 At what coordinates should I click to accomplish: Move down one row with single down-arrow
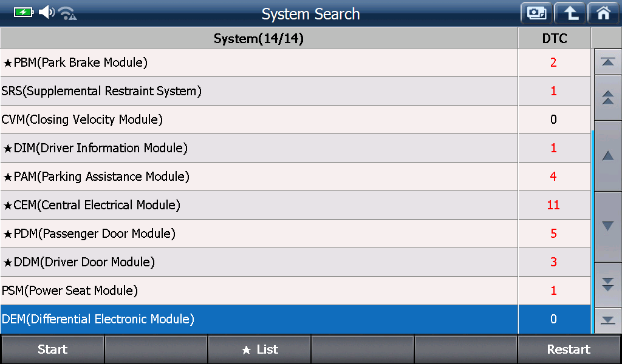tap(607, 226)
